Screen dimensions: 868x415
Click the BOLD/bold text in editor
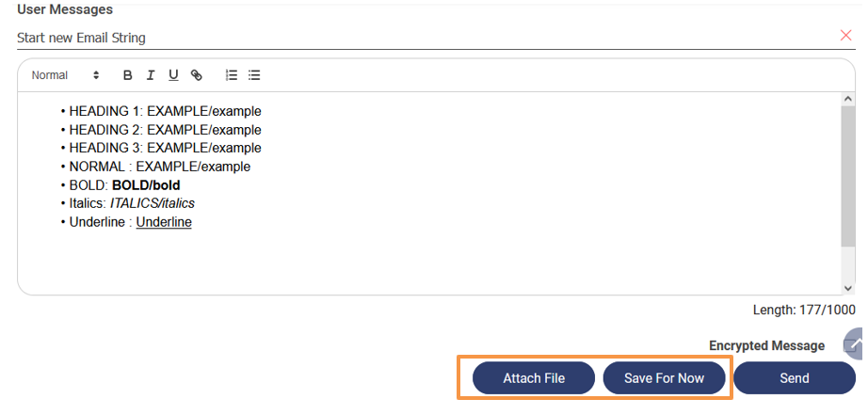click(x=146, y=185)
